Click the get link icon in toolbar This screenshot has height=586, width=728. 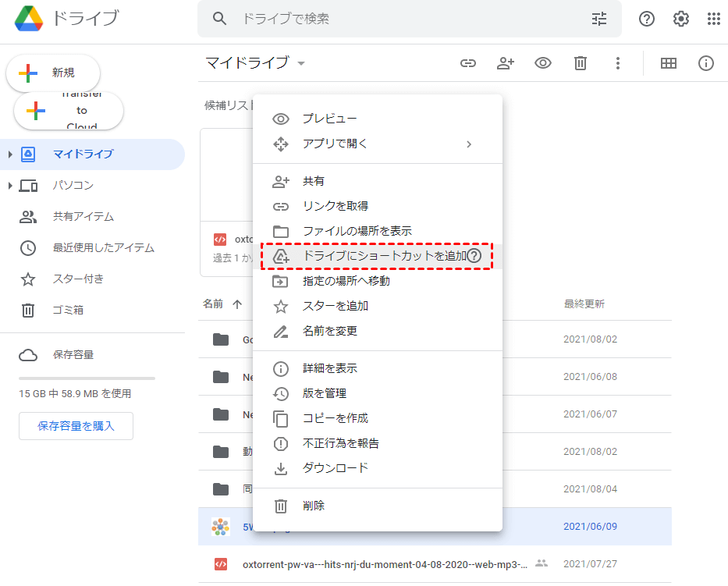[x=467, y=63]
